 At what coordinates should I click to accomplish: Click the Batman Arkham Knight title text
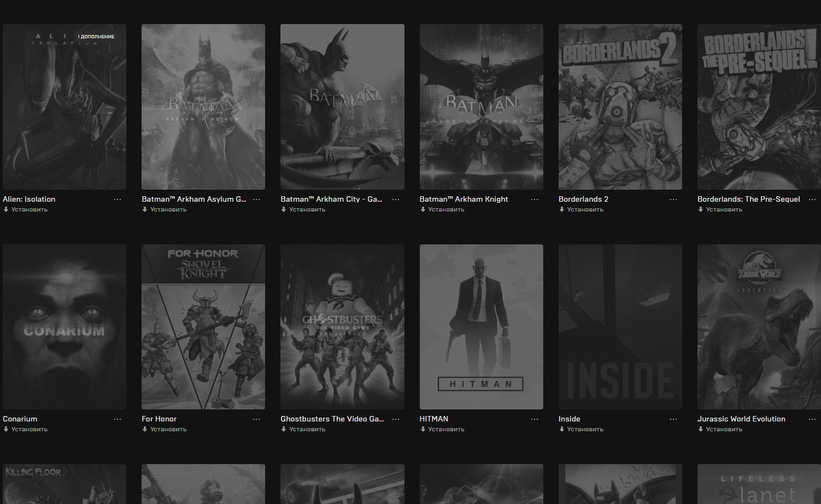pos(464,199)
